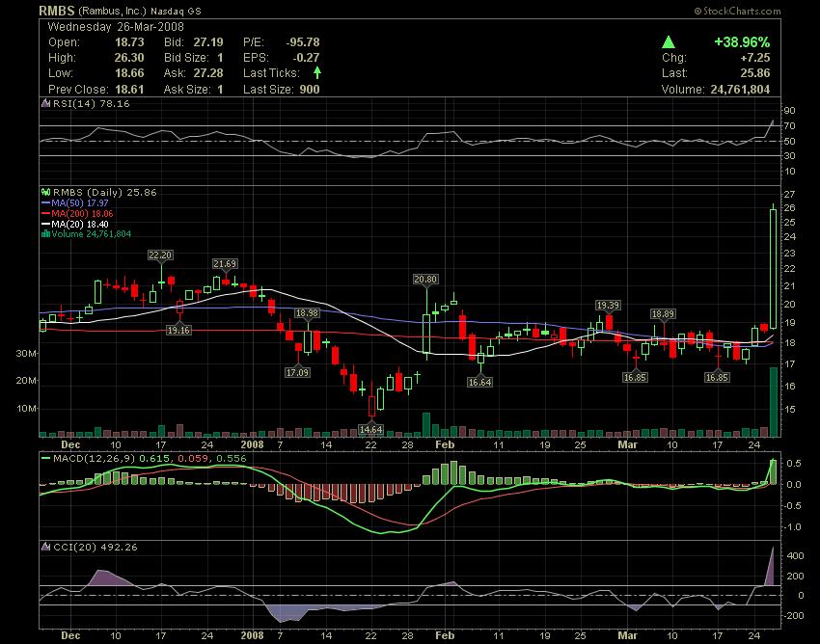Click the Last Size value 900
The image size is (820, 644).
coord(310,90)
